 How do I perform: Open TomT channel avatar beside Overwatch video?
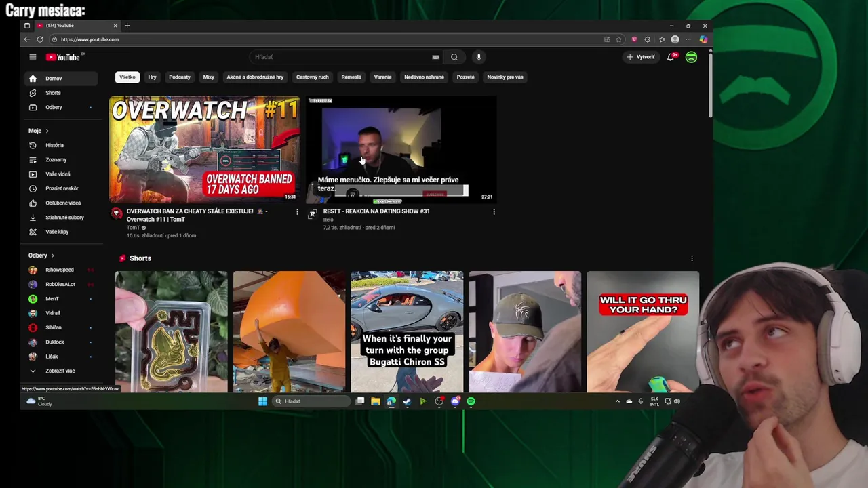point(116,214)
